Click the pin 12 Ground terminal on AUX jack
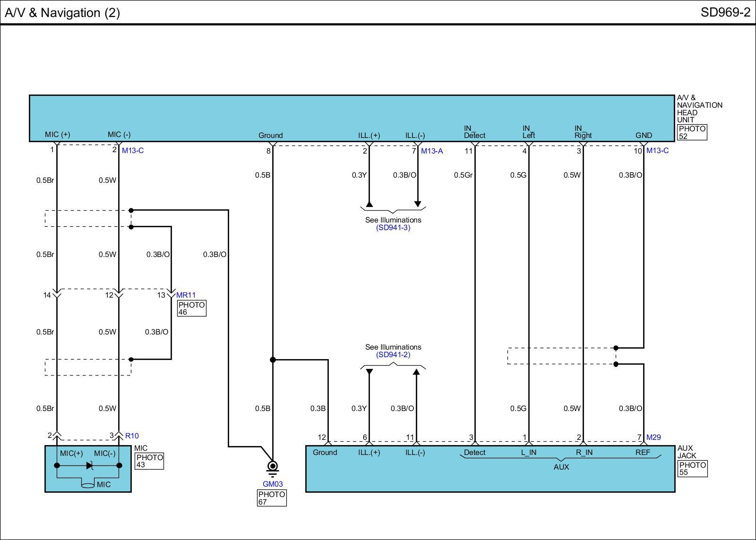This screenshot has height=540, width=756. [x=328, y=443]
